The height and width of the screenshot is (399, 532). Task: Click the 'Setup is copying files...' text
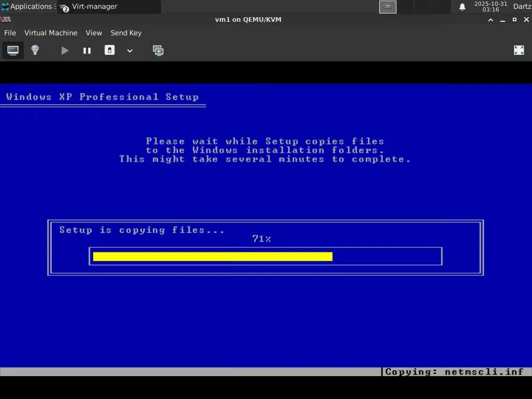point(142,230)
